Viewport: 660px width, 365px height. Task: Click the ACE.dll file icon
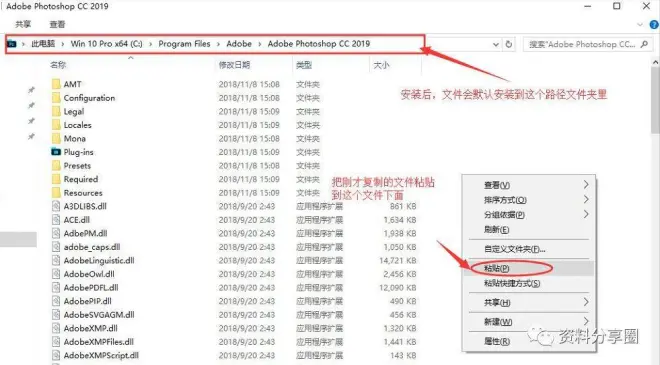click(56, 219)
